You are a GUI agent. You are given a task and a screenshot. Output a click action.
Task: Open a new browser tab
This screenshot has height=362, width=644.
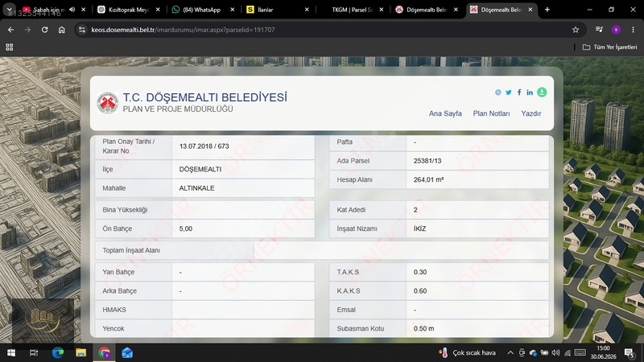[x=547, y=10]
